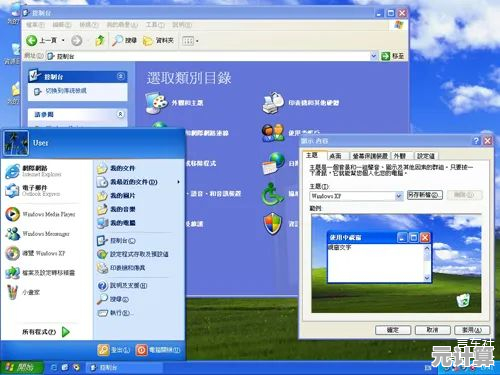
Task: Open the Theme dropdown showing Windows XP
Action: [x=398, y=196]
